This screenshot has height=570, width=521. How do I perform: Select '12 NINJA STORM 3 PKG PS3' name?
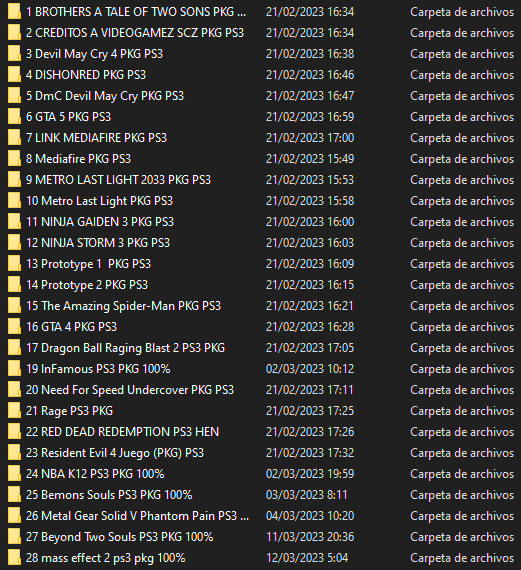tap(98, 242)
